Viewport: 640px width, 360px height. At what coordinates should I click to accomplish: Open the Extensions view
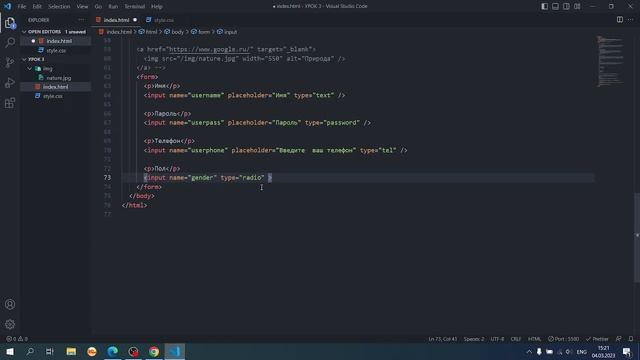pyautogui.click(x=10, y=102)
